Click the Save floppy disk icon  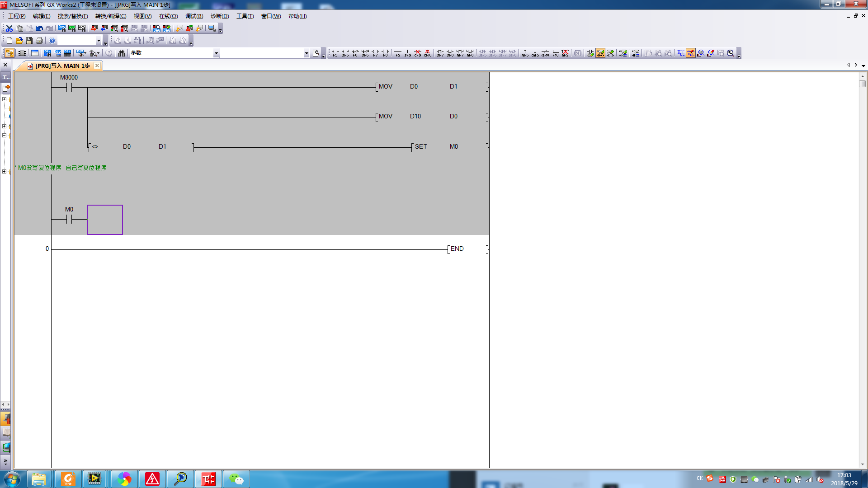point(29,41)
